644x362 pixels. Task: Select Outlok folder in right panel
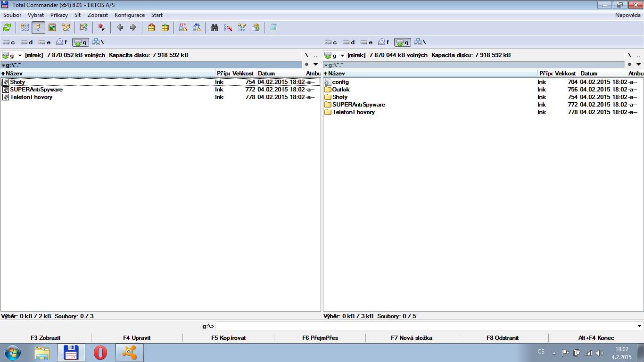tap(483, 90)
